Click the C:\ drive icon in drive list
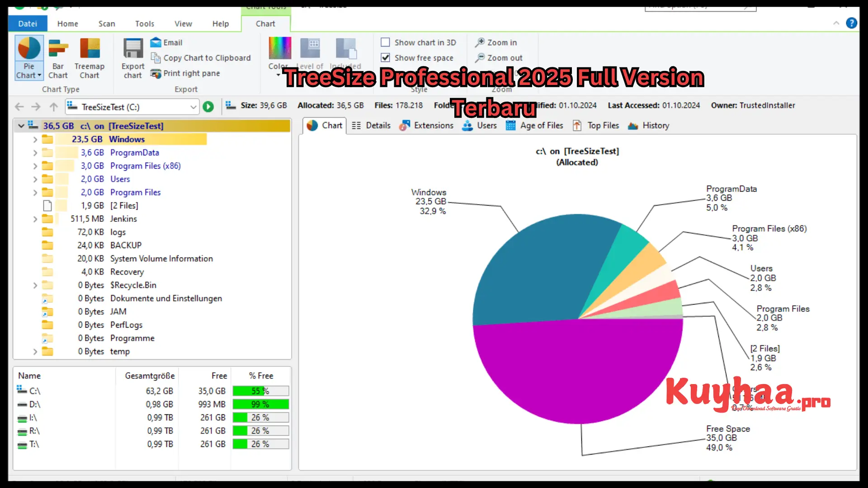 22,389
